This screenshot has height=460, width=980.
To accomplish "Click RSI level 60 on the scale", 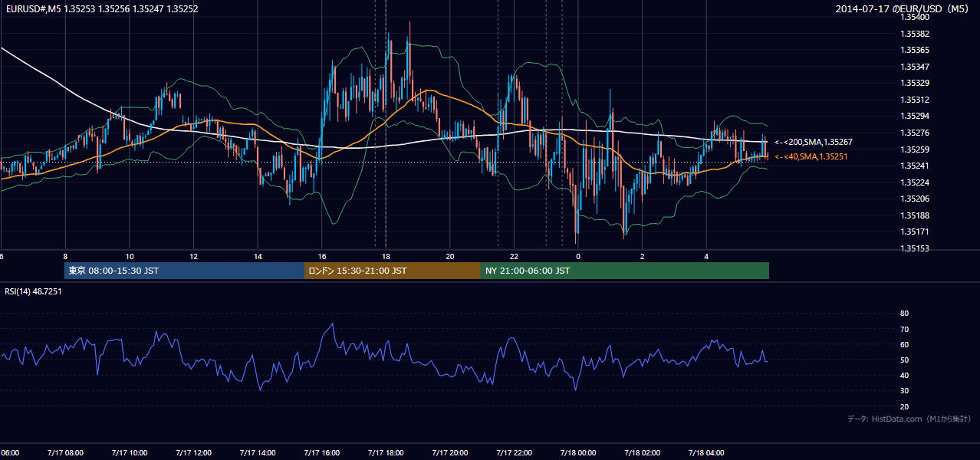I will tap(905, 344).
